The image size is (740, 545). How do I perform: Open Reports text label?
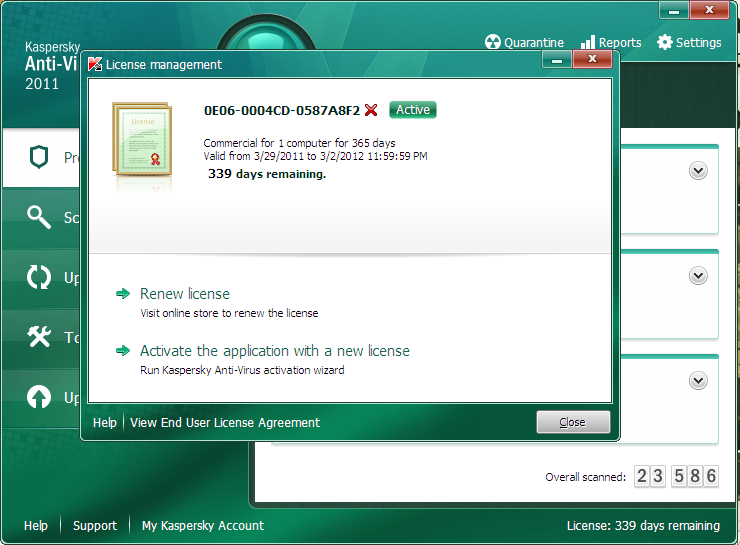620,42
